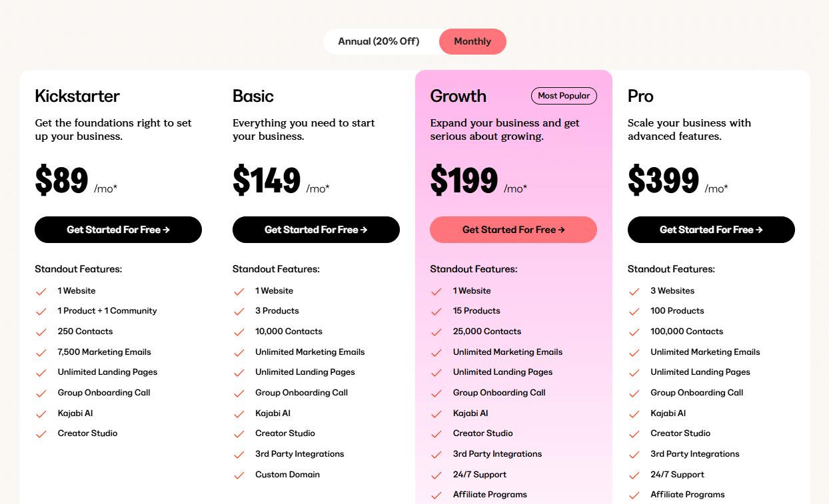829x504 pixels.
Task: Click Pro's 100,000 Contacts feature text
Action: coord(686,332)
